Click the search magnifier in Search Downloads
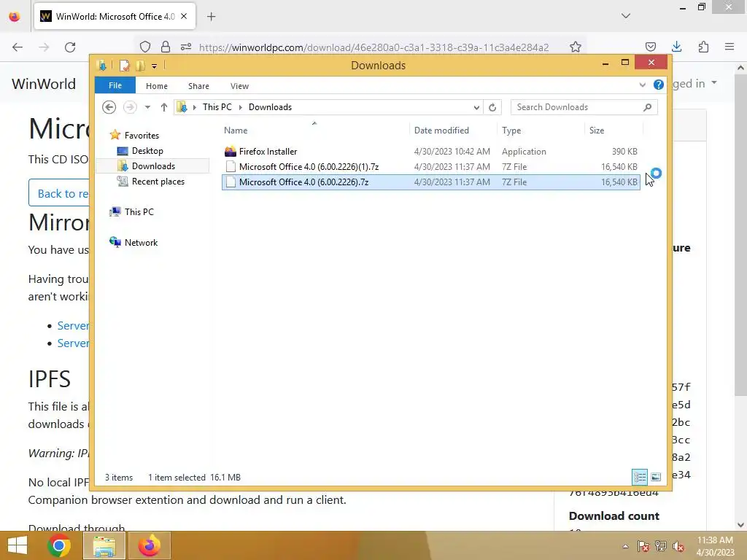This screenshot has width=747, height=560. point(647,107)
